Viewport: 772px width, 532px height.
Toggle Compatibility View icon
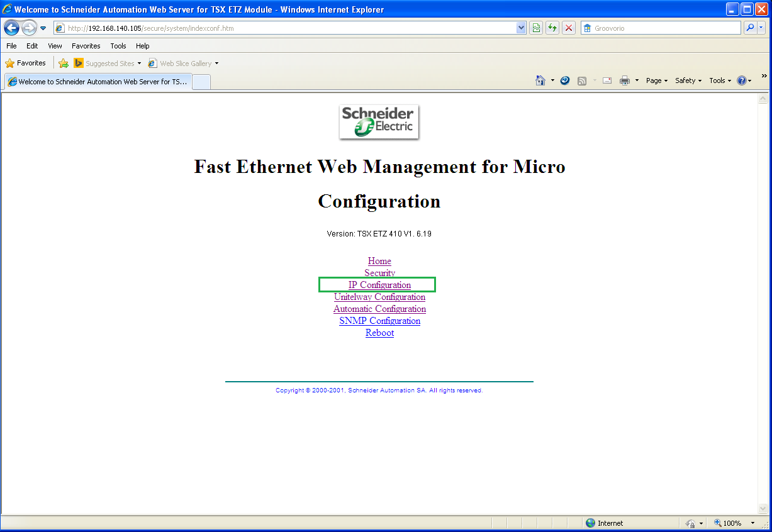[x=536, y=28]
